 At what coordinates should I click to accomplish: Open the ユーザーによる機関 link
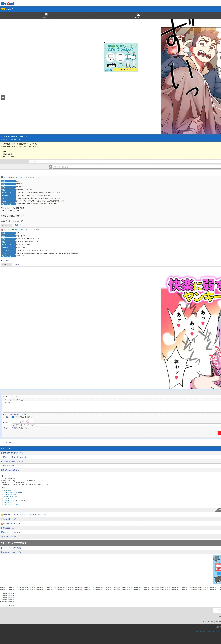(12, 505)
